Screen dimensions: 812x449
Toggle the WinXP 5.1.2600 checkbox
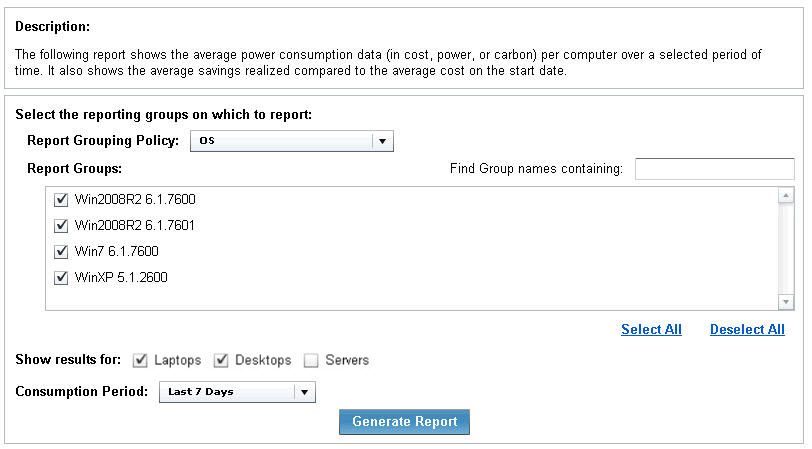point(62,278)
